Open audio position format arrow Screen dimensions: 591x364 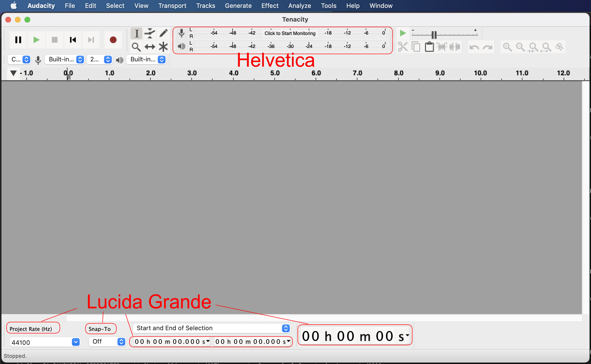[x=407, y=335]
